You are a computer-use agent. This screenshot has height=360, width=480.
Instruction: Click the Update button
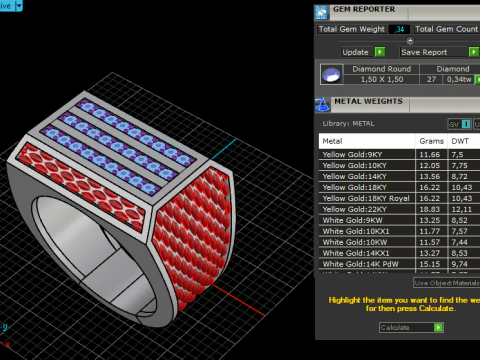363,52
